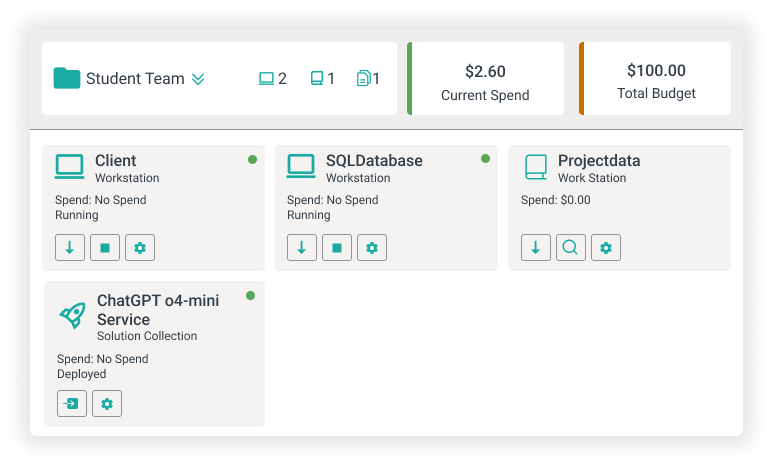The width and height of the screenshot is (773, 466).
Task: Explore Projectdata with the magnifier icon
Action: [570, 248]
